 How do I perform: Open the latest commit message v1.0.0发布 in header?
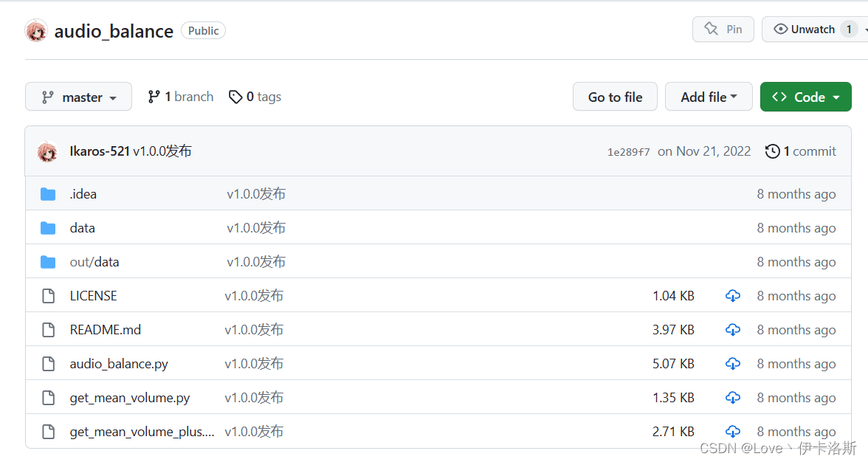(x=162, y=151)
